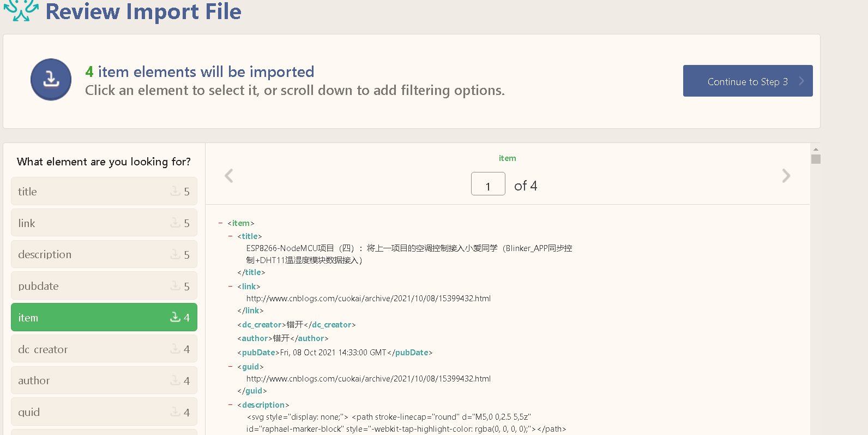Select the description element row
The image size is (868, 435).
coord(104,254)
